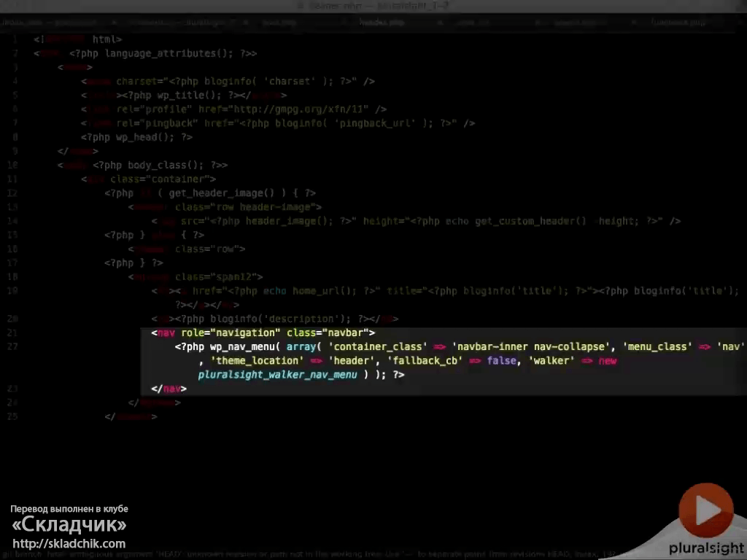Click the new keyword before the walker class
Screen dimensions: 747x560
click(608, 361)
